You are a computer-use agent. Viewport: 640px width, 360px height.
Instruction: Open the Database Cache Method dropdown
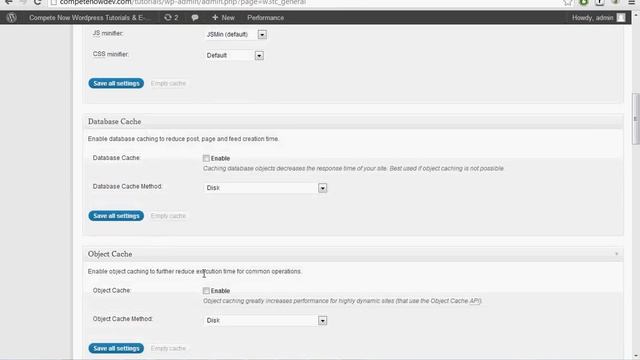click(265, 188)
